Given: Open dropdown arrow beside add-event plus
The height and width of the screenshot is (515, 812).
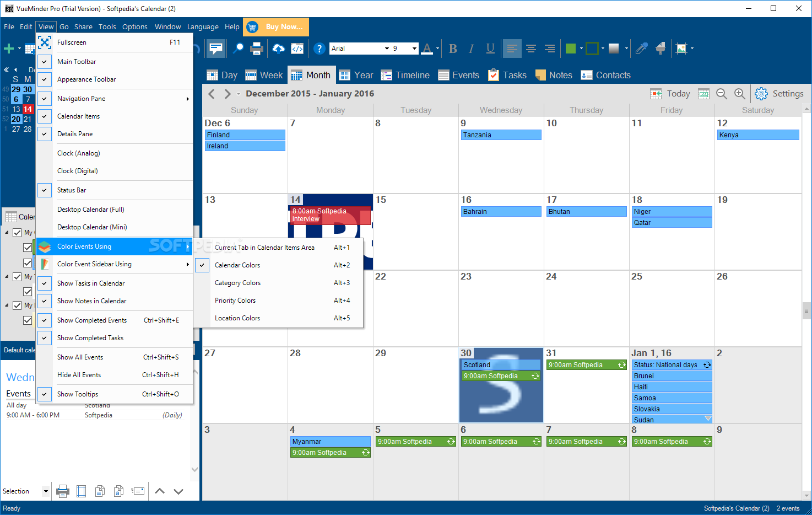Looking at the screenshot, I should pyautogui.click(x=19, y=49).
